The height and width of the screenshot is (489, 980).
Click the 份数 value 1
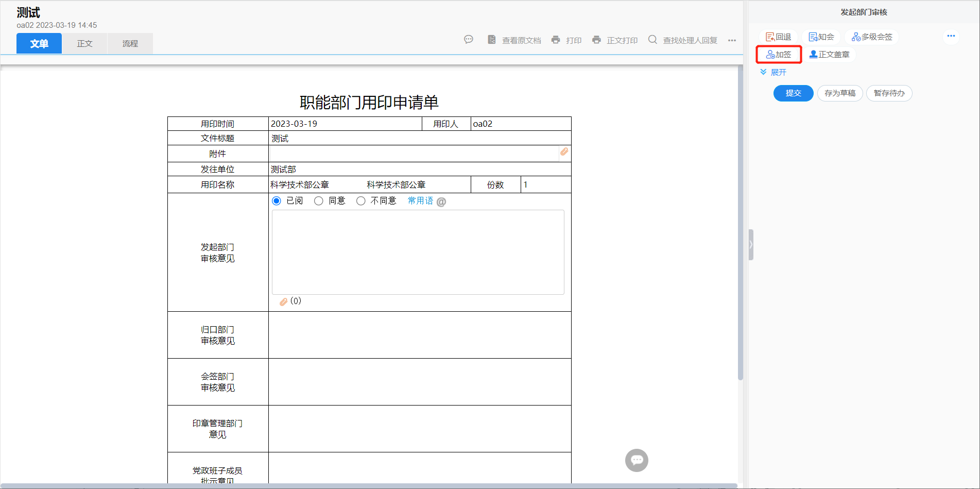[525, 184]
